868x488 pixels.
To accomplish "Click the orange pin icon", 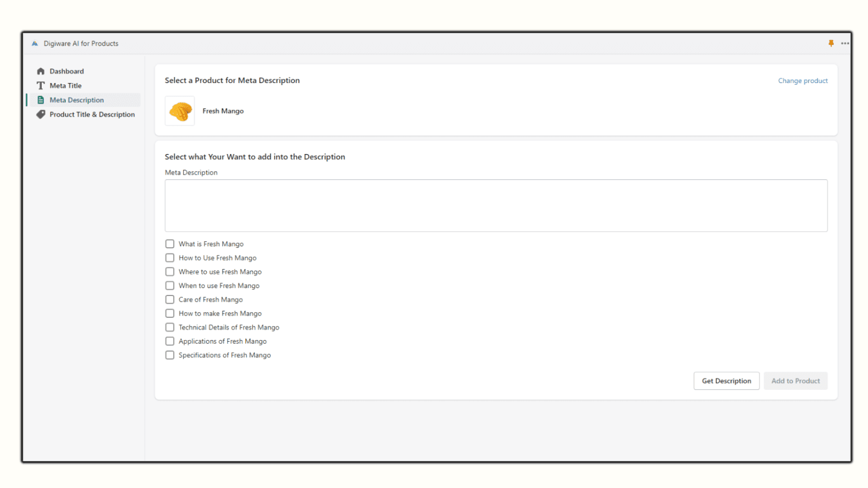I will click(x=831, y=43).
